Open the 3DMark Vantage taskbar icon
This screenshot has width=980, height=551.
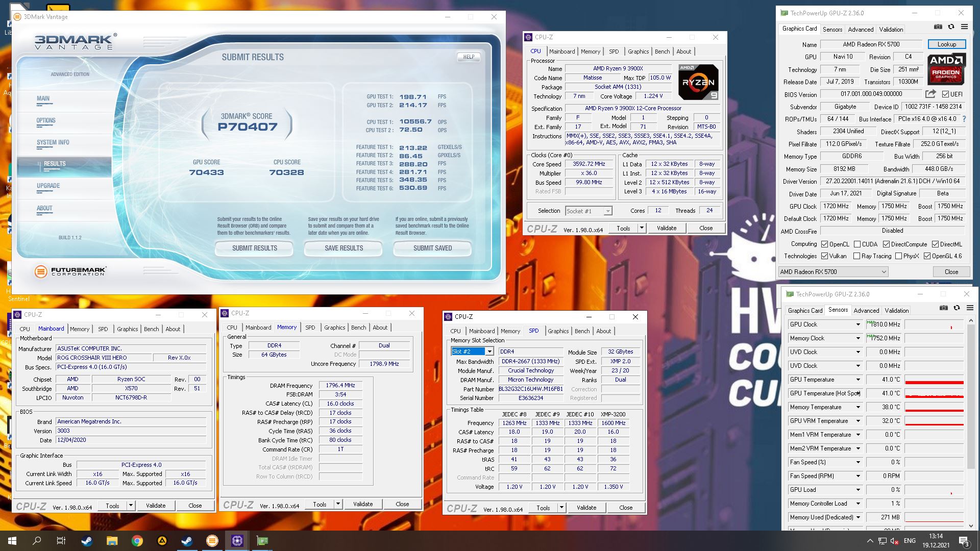click(x=212, y=541)
